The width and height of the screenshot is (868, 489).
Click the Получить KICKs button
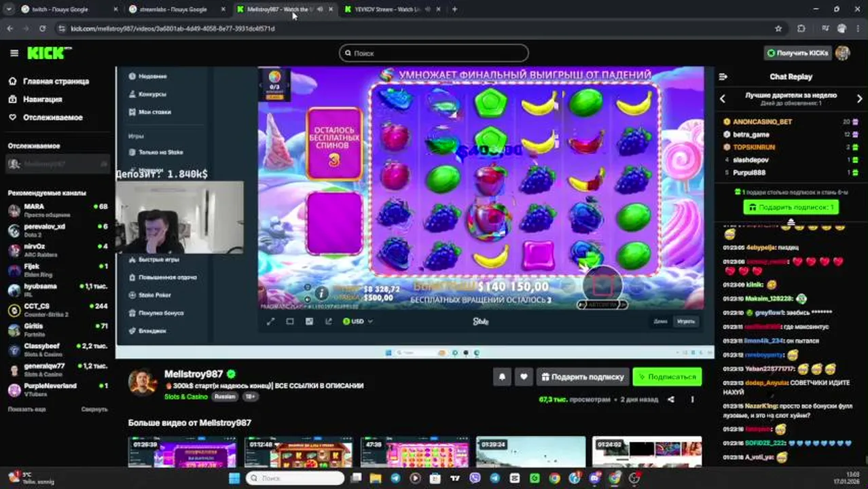pyautogui.click(x=797, y=53)
